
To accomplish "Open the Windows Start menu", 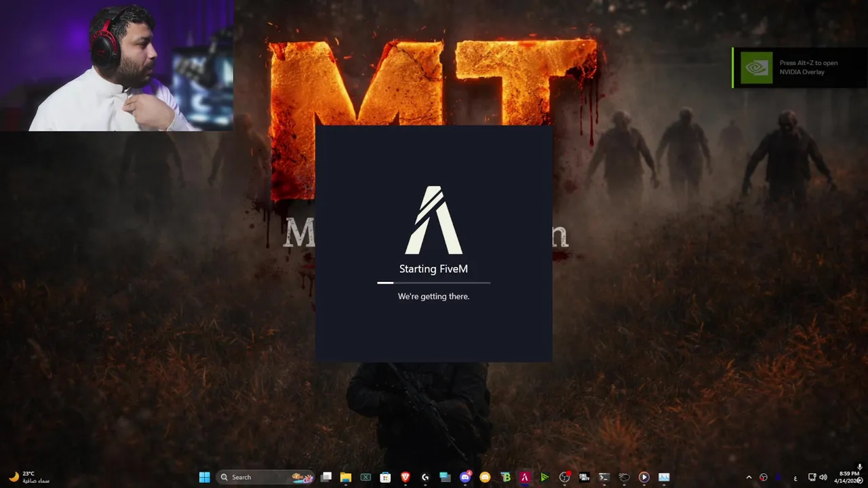I will [204, 477].
